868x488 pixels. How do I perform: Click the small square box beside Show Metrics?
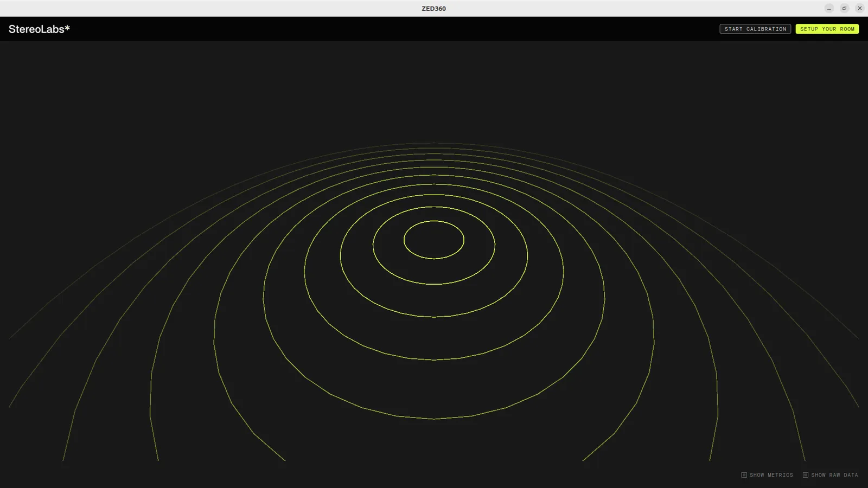[x=744, y=475]
